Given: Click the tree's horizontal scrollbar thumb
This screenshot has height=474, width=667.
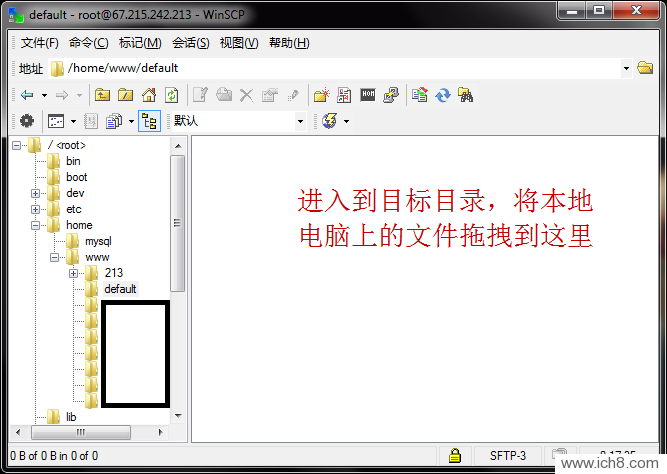Looking at the screenshot, I should (x=81, y=432).
